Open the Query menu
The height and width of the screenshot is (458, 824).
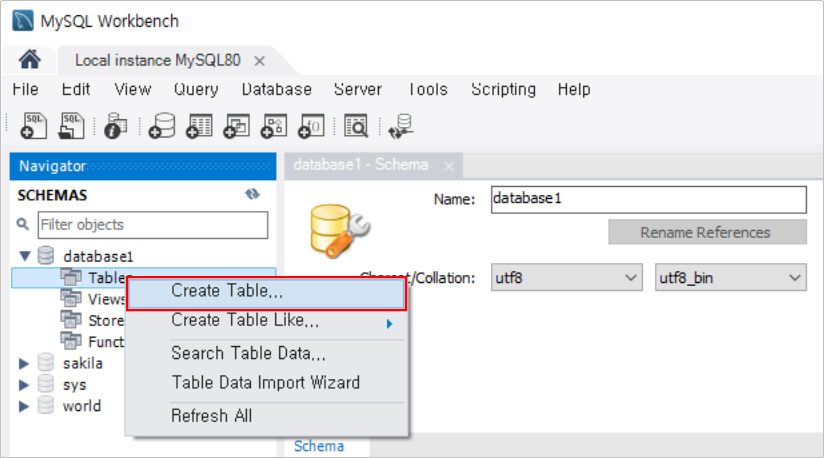pyautogui.click(x=196, y=89)
